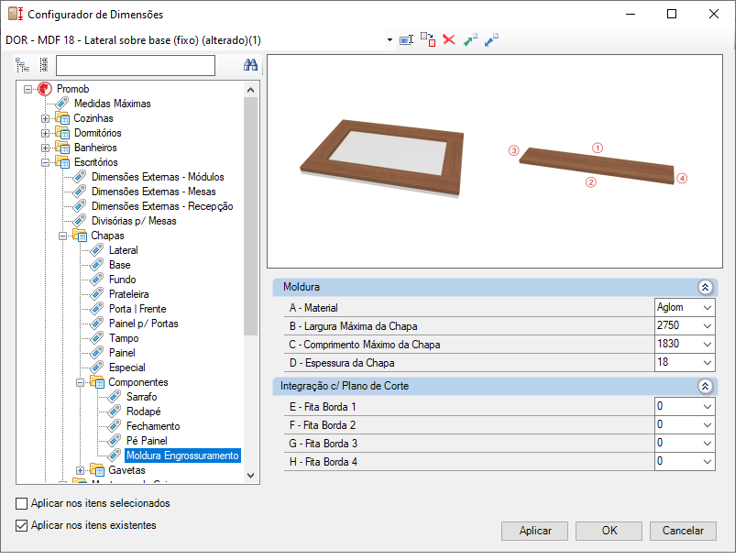746x560 pixels.
Task: Uncheck Aplicar nos itens existentes checkbox
Action: click(21, 525)
